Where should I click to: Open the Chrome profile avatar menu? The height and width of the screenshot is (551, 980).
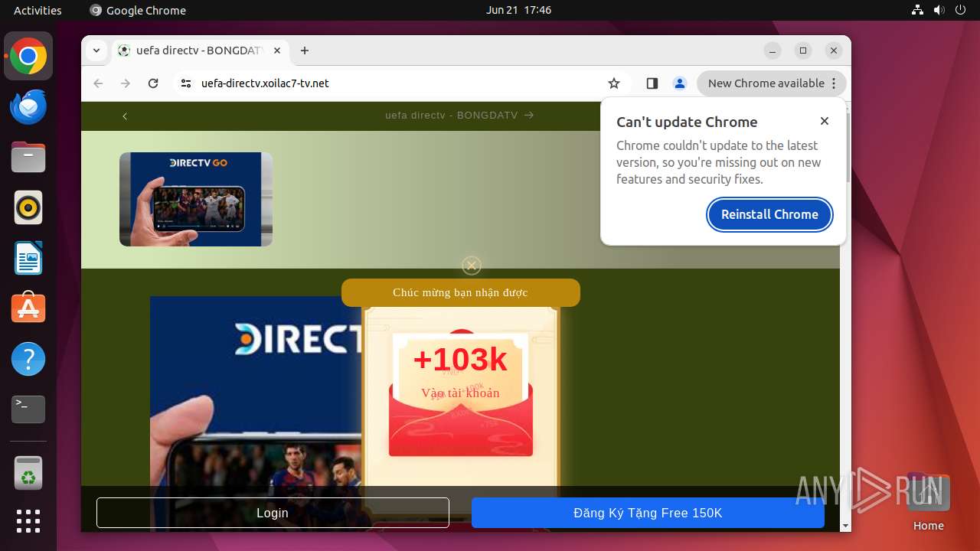(x=680, y=83)
